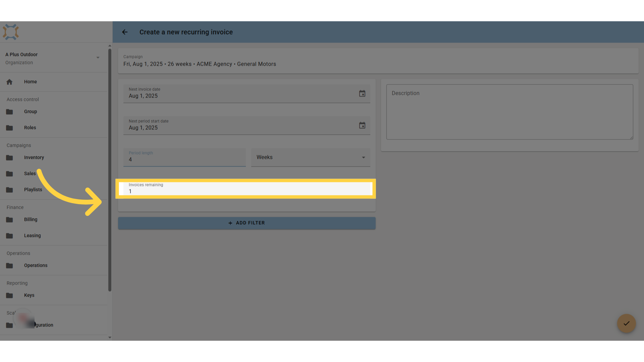The height and width of the screenshot is (362, 644).
Task: Focus the Next period start date field
Action: click(247, 125)
